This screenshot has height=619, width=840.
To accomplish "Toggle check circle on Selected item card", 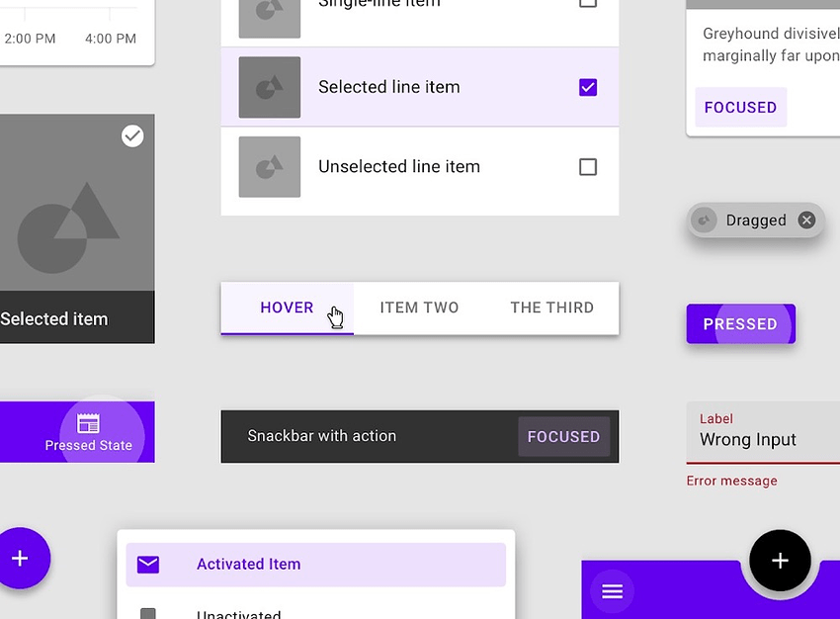I will (132, 136).
